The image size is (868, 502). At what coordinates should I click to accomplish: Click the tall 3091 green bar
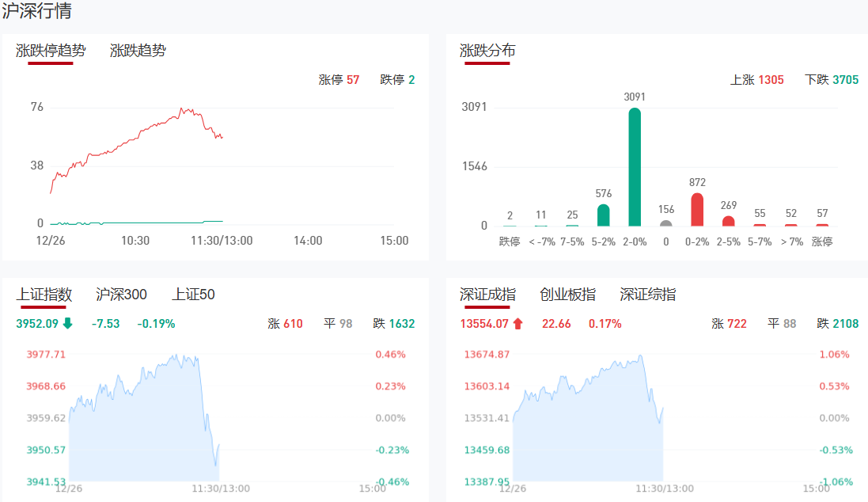[634, 167]
